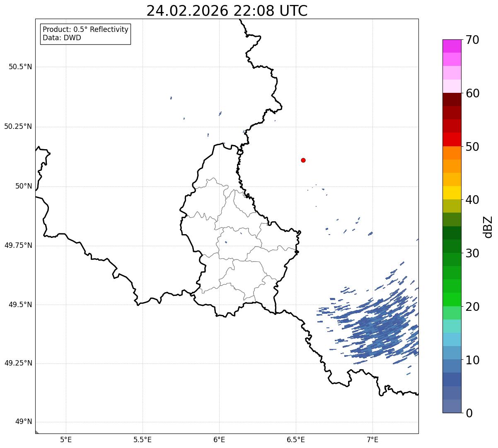This screenshot has height=448, width=498.
Task: Click the 'Product: 0.5° Reflectivity' legend text
Action: tap(85, 30)
